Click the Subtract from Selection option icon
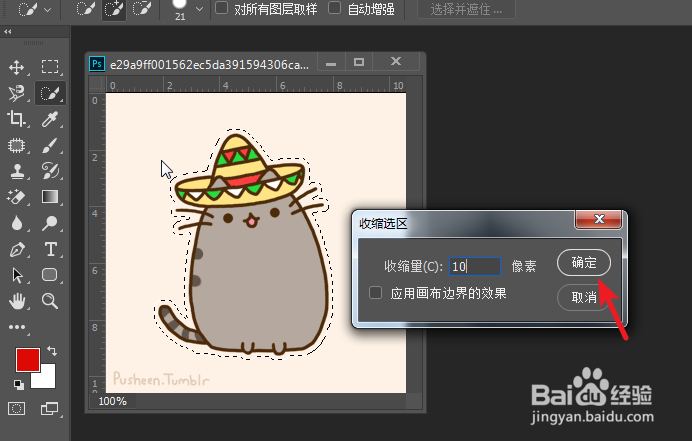This screenshot has width=692, height=441. [x=142, y=9]
